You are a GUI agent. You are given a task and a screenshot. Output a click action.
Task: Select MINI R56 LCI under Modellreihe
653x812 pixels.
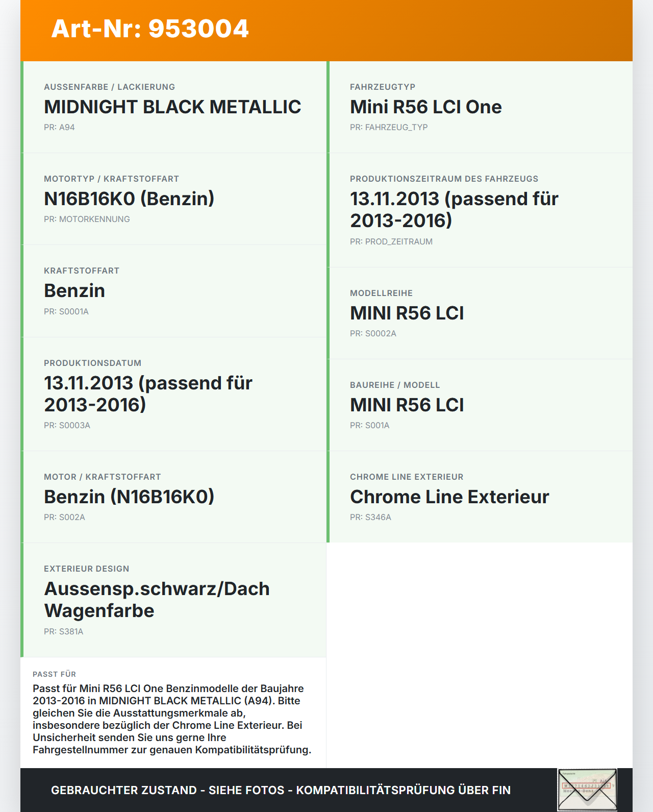pyautogui.click(x=407, y=313)
